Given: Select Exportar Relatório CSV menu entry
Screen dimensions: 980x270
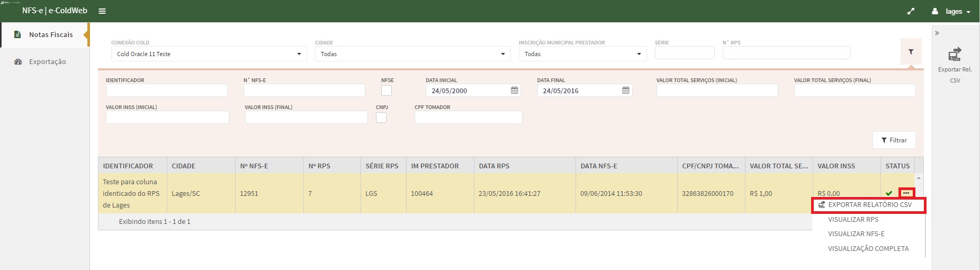Looking at the screenshot, I should coord(869,205).
